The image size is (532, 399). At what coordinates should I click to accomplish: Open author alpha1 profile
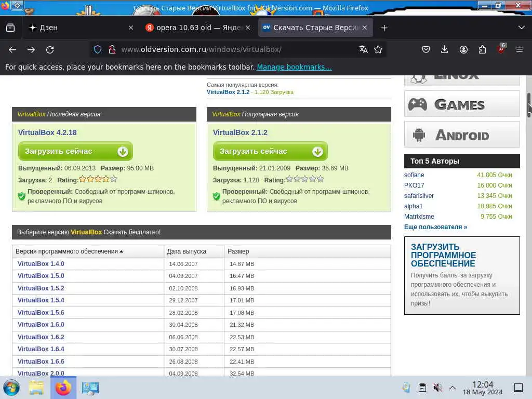pos(413,206)
